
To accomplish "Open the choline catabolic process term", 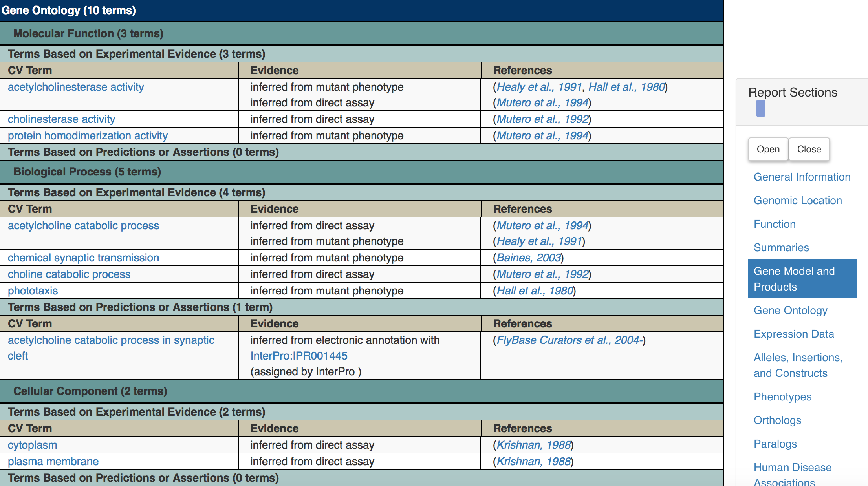I will (x=69, y=274).
